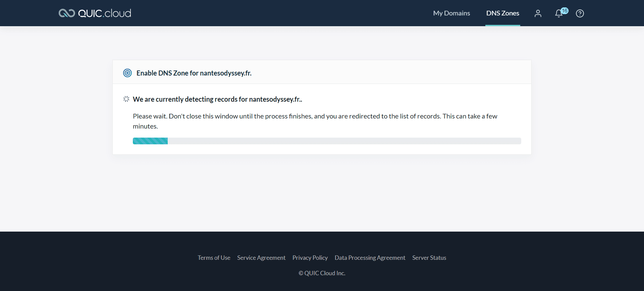Open help with the question mark icon
The width and height of the screenshot is (644, 291).
580,13
